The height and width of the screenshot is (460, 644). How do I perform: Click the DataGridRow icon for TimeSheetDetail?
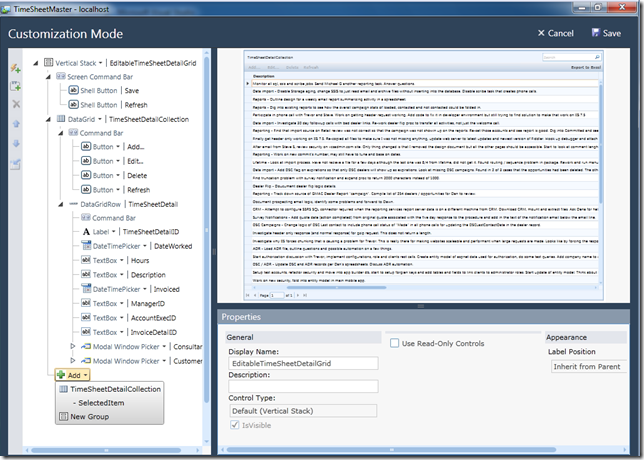pyautogui.click(x=73, y=204)
